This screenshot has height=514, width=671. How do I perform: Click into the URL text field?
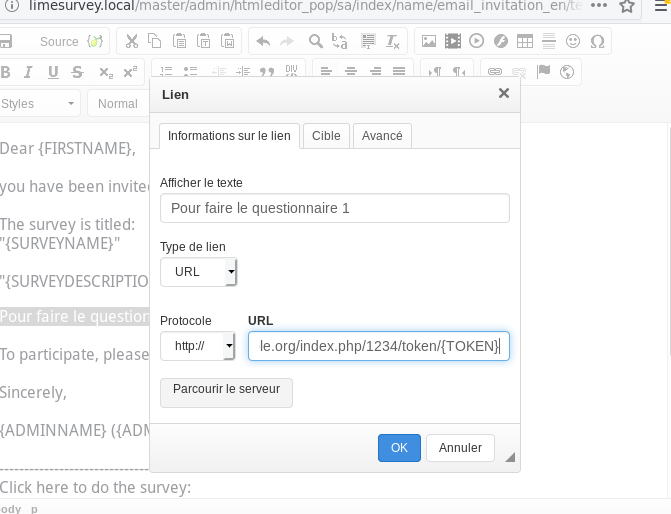click(x=378, y=346)
